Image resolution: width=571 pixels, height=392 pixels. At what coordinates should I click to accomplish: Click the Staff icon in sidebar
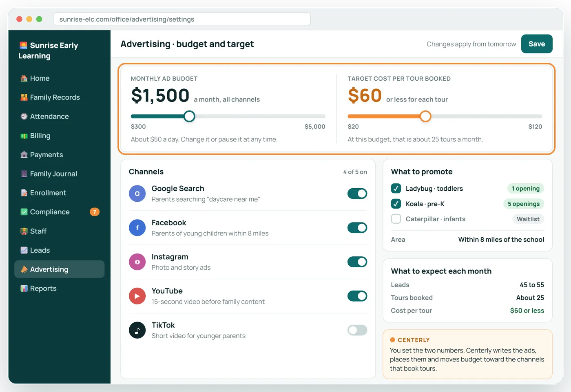click(x=24, y=231)
